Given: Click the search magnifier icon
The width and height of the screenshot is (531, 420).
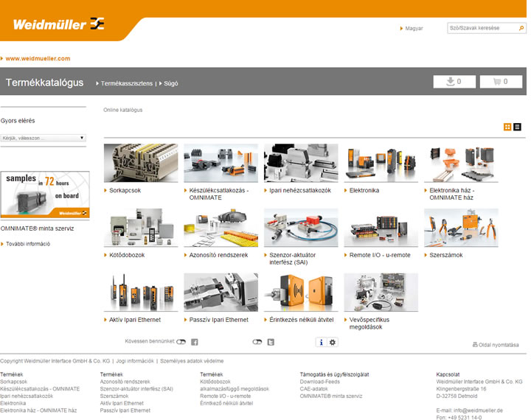Looking at the screenshot, I should click(x=521, y=28).
